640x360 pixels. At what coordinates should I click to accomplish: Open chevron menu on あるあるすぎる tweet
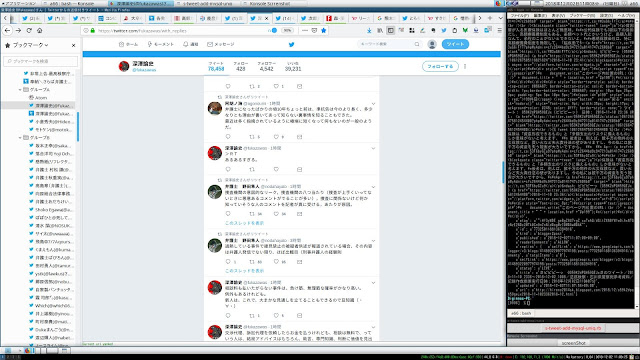373,148
